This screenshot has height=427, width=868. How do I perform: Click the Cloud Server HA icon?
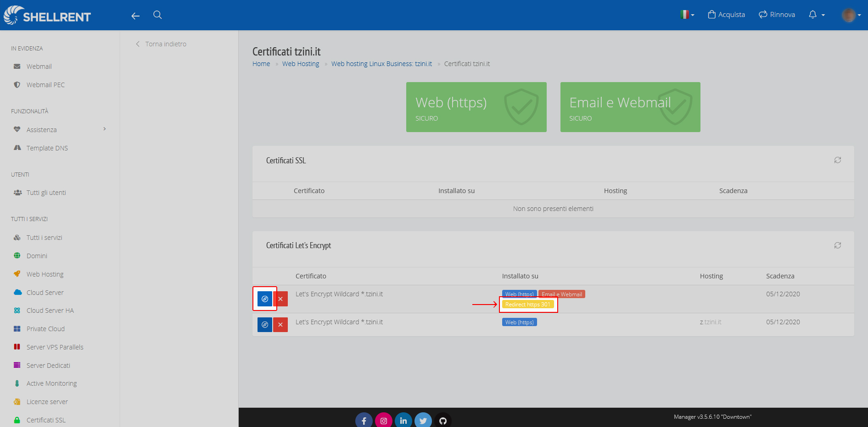tap(17, 311)
